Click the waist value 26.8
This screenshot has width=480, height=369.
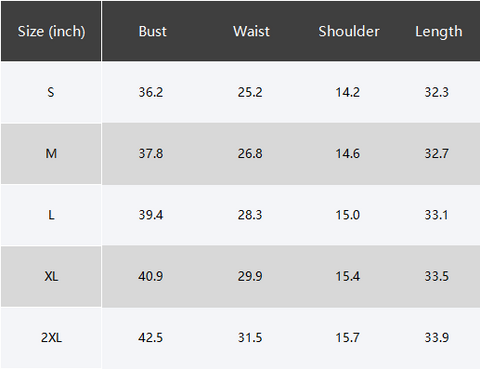(250, 154)
